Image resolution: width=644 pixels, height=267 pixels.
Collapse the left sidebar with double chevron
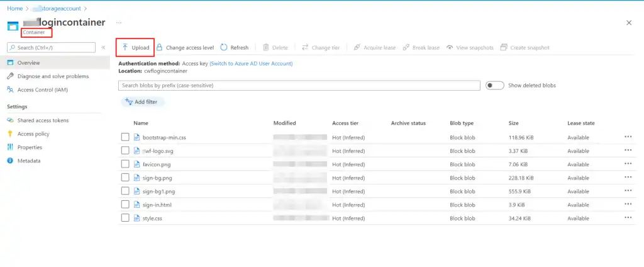pos(103,47)
